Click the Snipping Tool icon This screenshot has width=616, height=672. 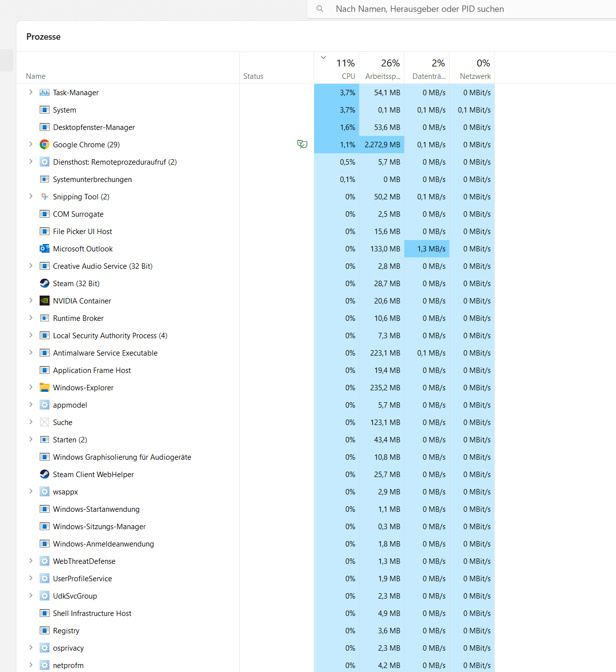pos(45,197)
